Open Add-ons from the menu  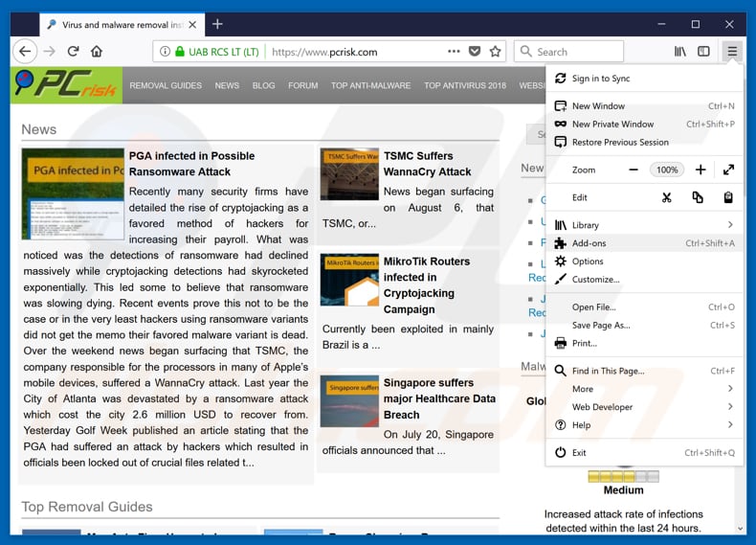tap(589, 243)
